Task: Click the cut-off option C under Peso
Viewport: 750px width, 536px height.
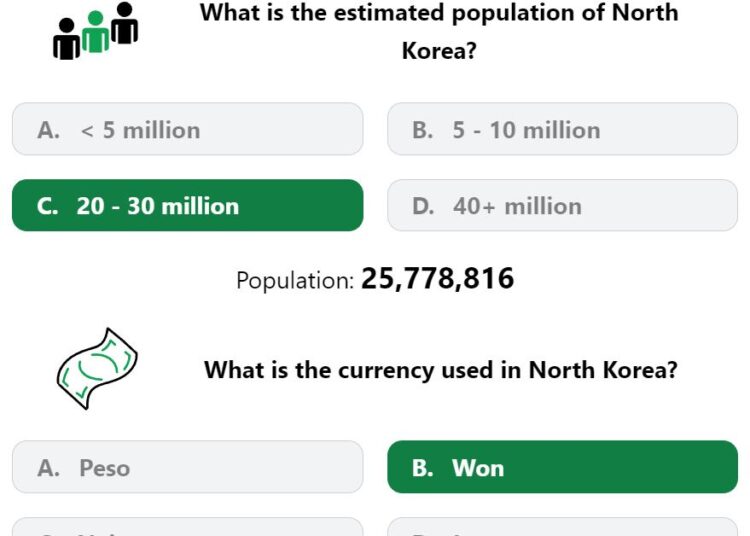Action: click(188, 527)
